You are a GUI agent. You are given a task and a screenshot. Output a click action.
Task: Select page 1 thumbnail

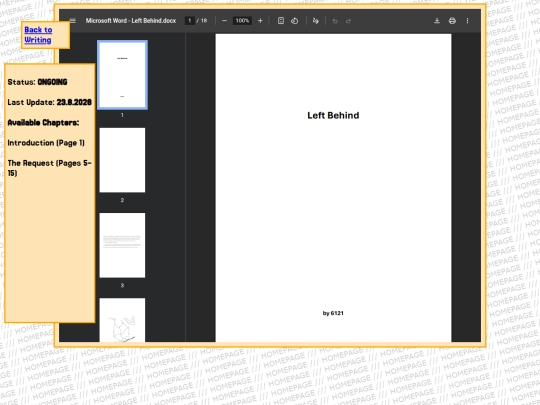122,75
